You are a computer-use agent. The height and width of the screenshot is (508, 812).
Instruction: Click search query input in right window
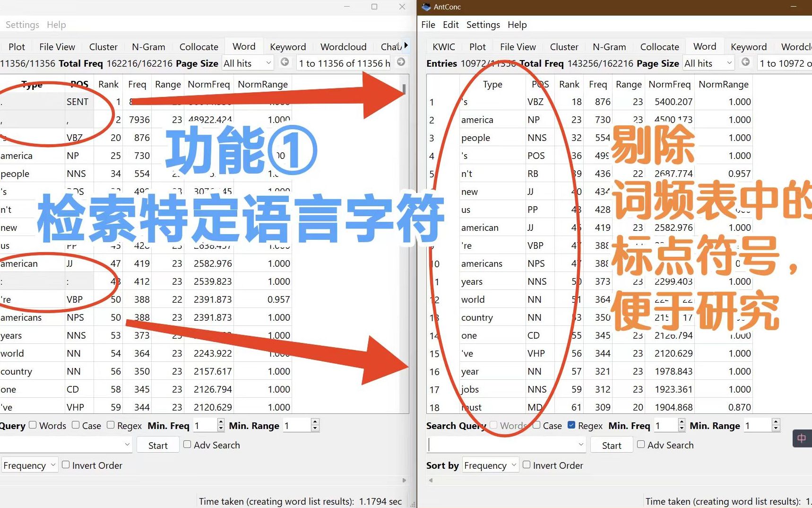click(x=502, y=445)
